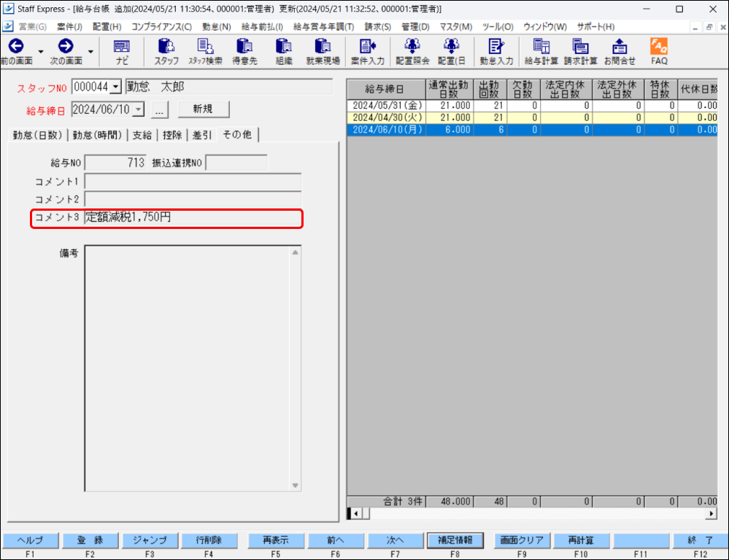Click the 終了 F12 button
The width and height of the screenshot is (729, 560).
tap(700, 540)
